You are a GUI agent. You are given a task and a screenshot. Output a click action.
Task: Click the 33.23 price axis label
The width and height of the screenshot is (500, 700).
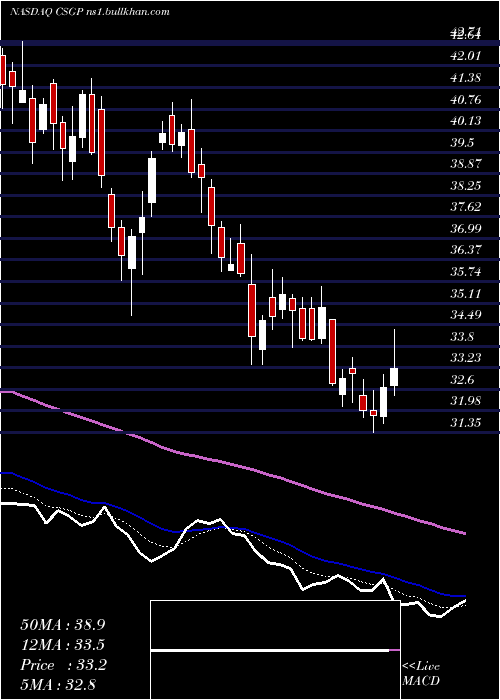coord(466,358)
